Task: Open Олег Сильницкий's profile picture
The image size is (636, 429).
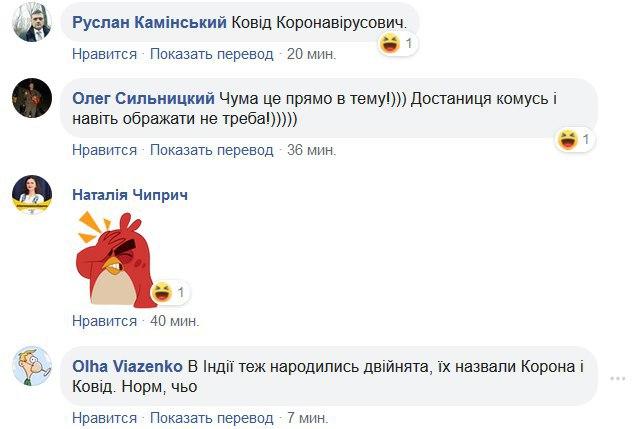Action: pyautogui.click(x=30, y=99)
